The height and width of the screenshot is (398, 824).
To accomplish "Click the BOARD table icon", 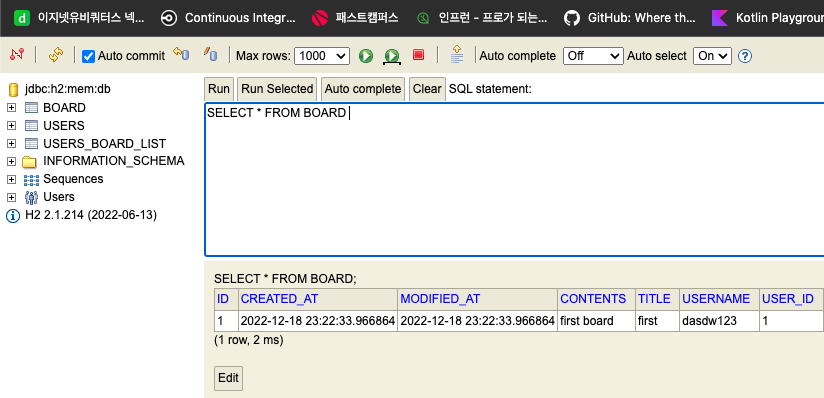I will [32, 108].
